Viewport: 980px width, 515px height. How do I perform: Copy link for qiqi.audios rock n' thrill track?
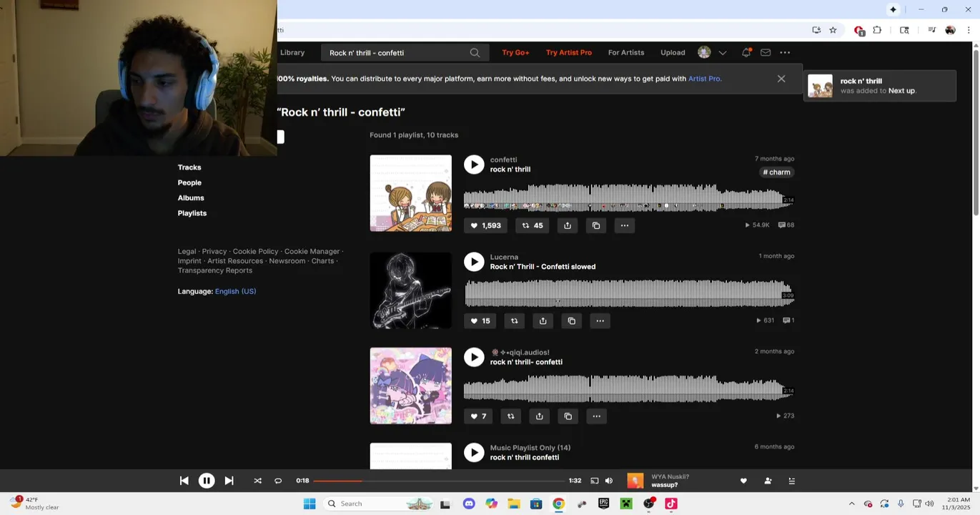point(568,416)
